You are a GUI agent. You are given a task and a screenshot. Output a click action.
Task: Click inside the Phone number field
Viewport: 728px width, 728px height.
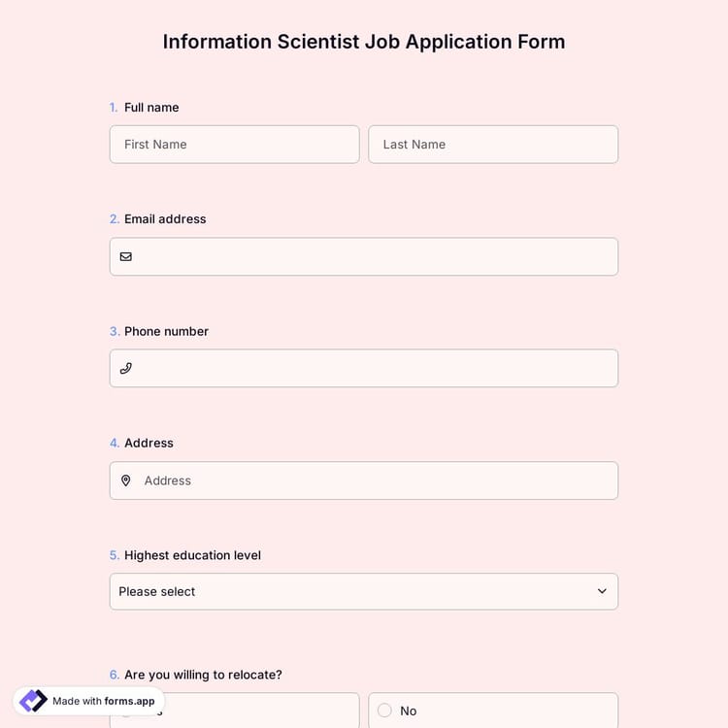click(x=374, y=369)
